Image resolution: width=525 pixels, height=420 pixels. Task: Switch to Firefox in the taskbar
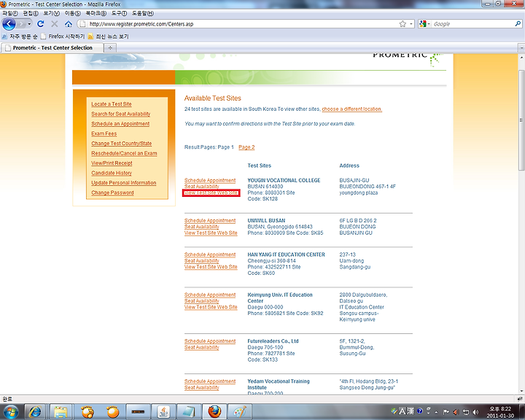[x=214, y=412]
